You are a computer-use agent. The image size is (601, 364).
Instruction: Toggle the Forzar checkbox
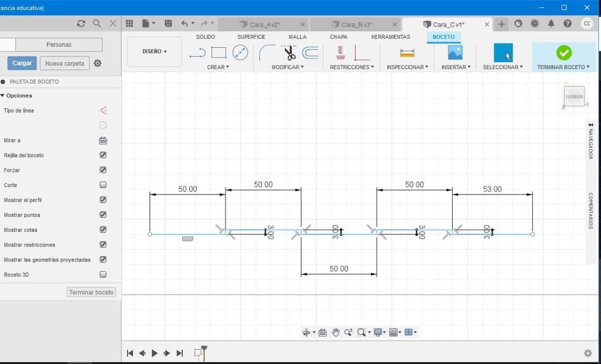click(x=103, y=170)
